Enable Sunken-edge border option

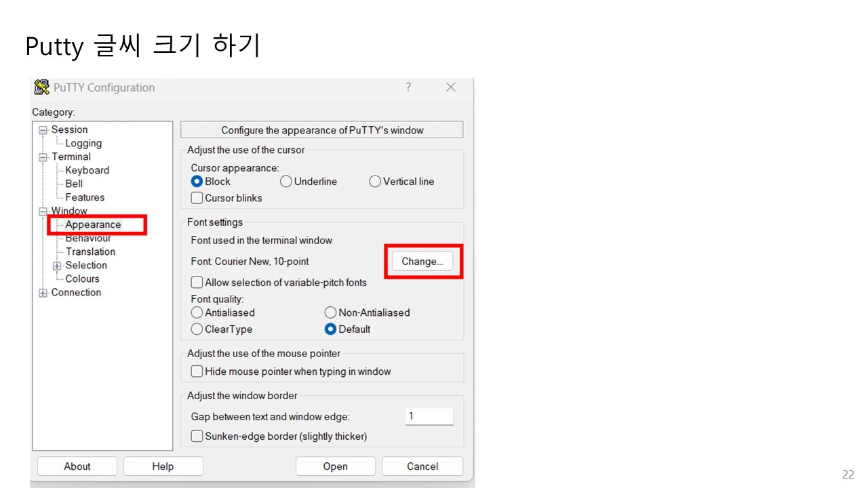click(x=197, y=436)
